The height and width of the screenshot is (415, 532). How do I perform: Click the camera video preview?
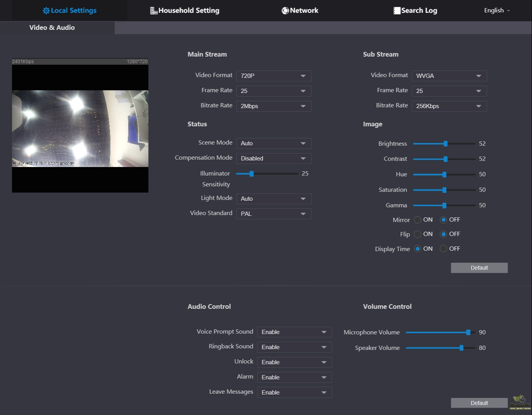pyautogui.click(x=80, y=129)
